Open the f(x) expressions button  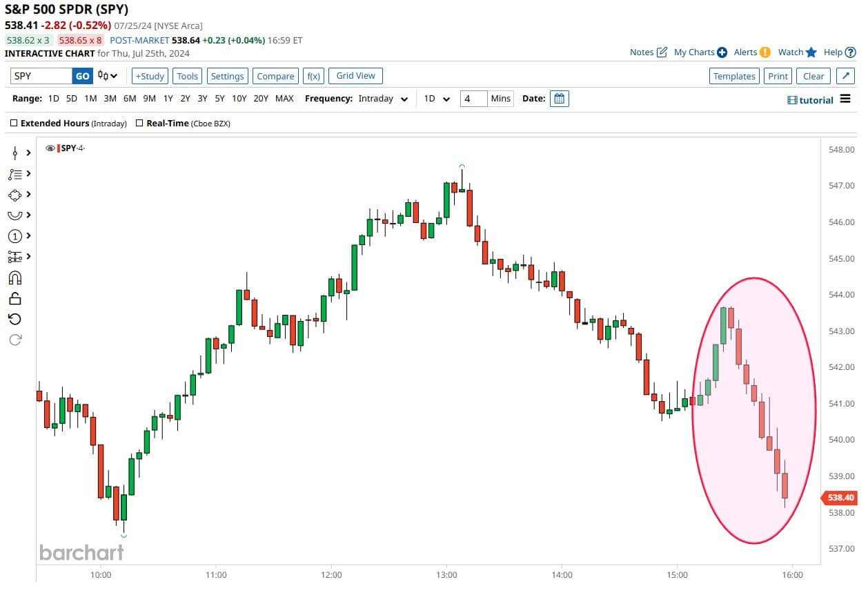click(x=314, y=77)
